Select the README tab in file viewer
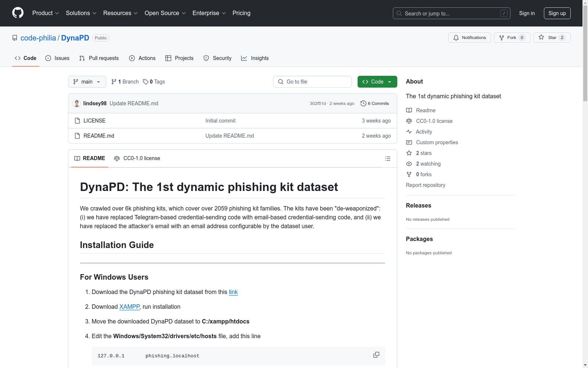 (90, 158)
